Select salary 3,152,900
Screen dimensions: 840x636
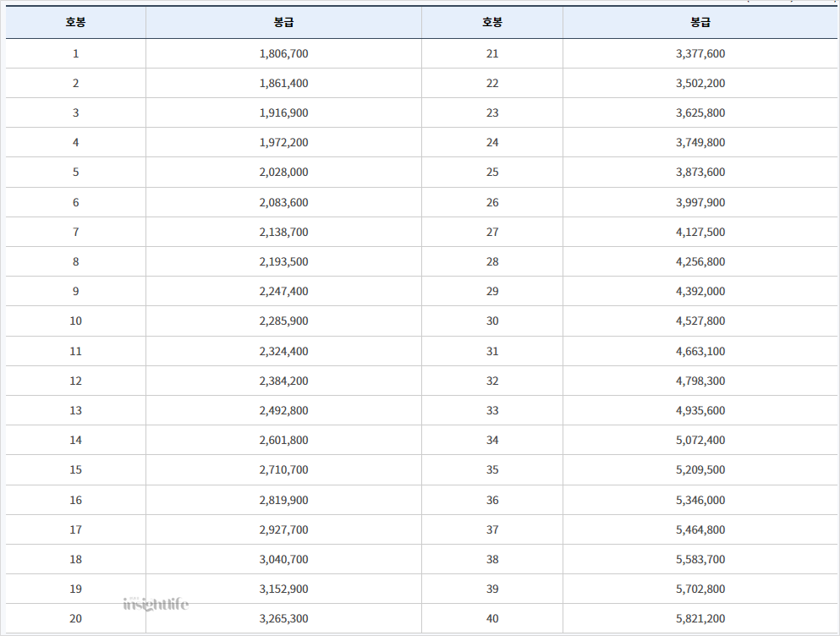tap(283, 589)
